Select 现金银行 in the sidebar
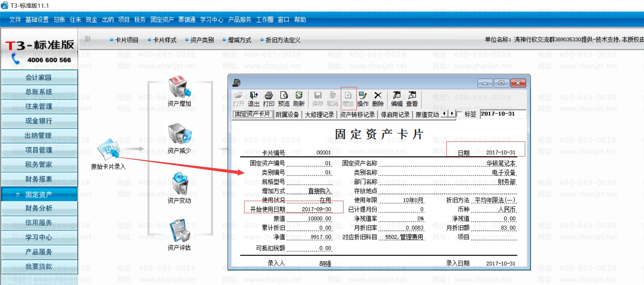This screenshot has width=644, height=285. 39,121
